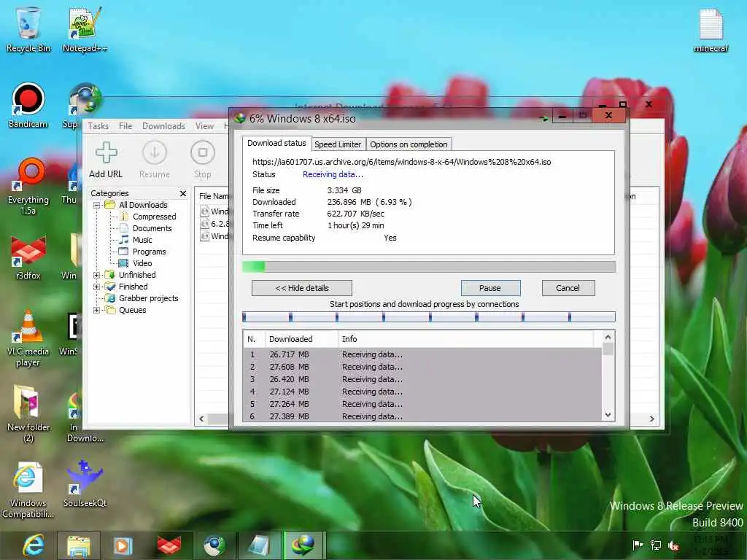Select the Programs category
The image size is (747, 560).
coord(149,252)
